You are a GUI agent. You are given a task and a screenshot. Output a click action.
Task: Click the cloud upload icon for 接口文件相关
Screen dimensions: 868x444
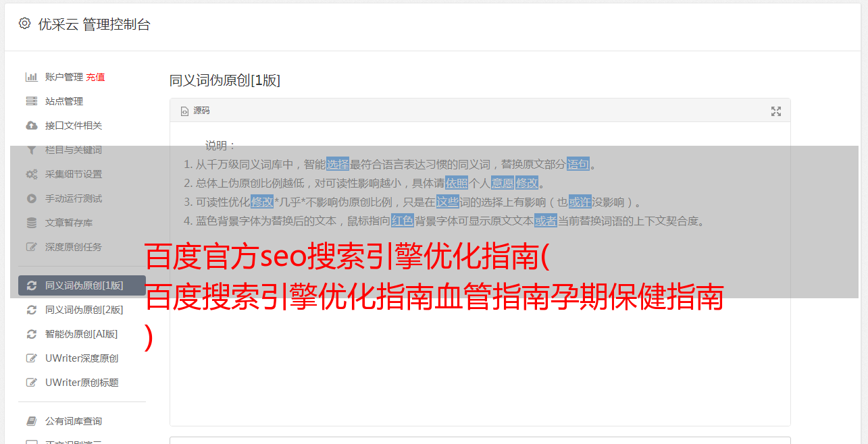(31, 126)
